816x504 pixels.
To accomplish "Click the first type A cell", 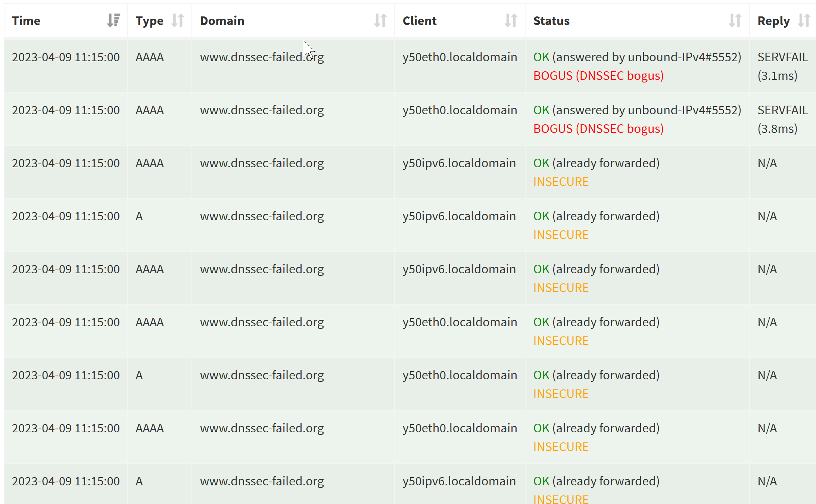I will point(139,216).
